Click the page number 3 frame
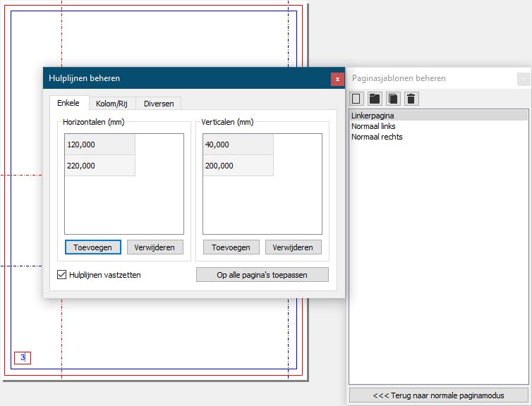 tap(23, 357)
